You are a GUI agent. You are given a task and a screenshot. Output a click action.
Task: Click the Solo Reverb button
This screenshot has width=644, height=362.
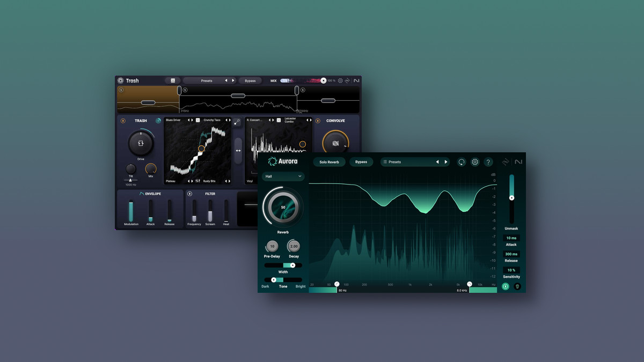[330, 162]
